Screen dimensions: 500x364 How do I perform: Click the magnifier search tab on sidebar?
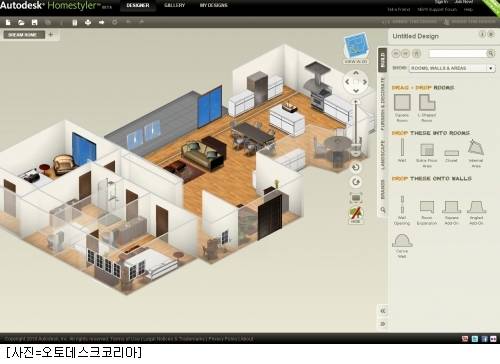(x=383, y=210)
